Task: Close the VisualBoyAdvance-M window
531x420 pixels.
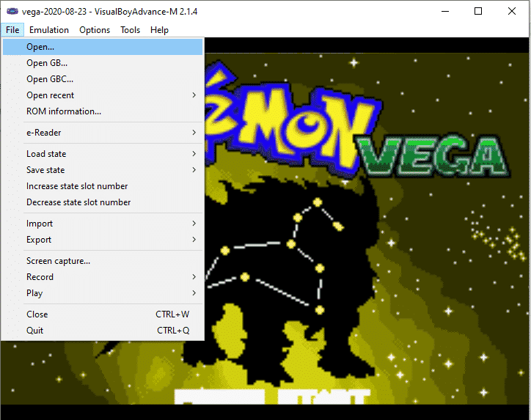Action: pos(512,11)
